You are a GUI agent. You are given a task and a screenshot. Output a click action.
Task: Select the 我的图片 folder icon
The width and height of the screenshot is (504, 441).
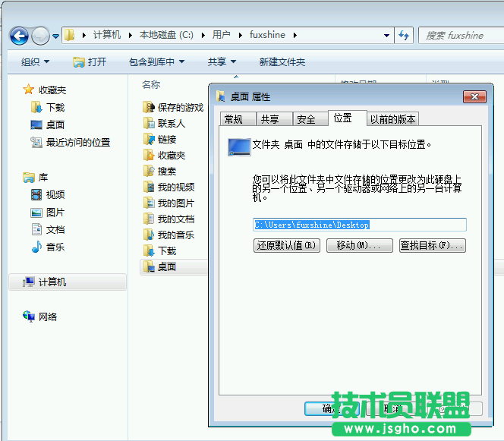pyautogui.click(x=148, y=203)
